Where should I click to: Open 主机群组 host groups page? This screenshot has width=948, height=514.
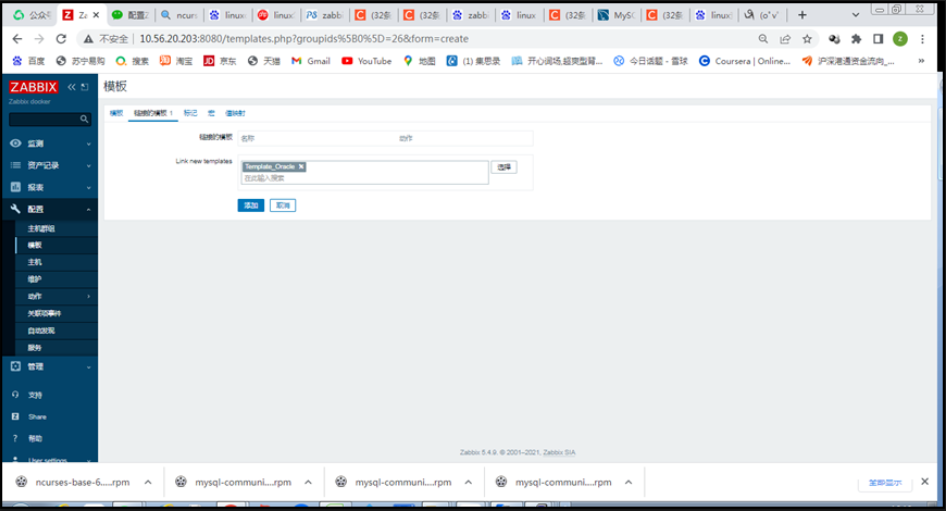(x=41, y=229)
